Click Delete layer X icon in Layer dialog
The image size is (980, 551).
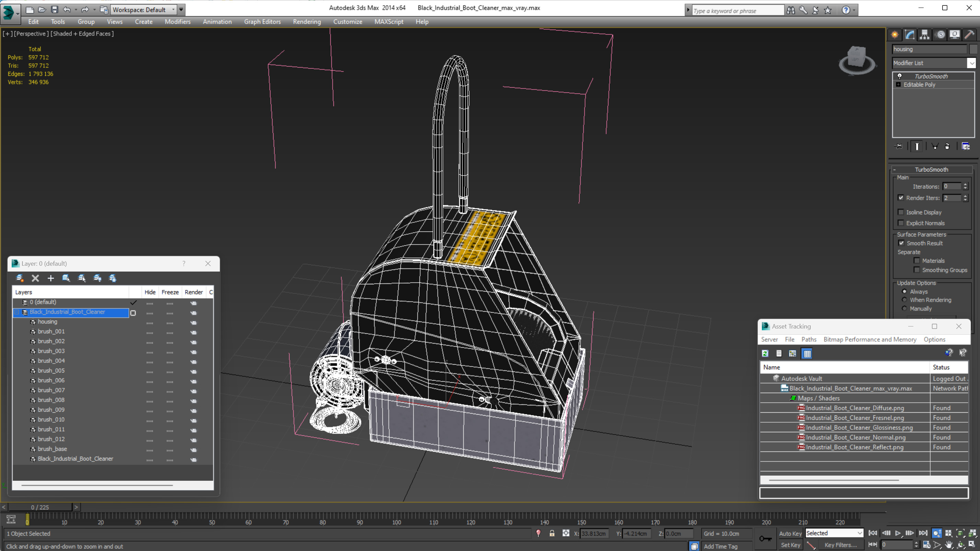35,278
